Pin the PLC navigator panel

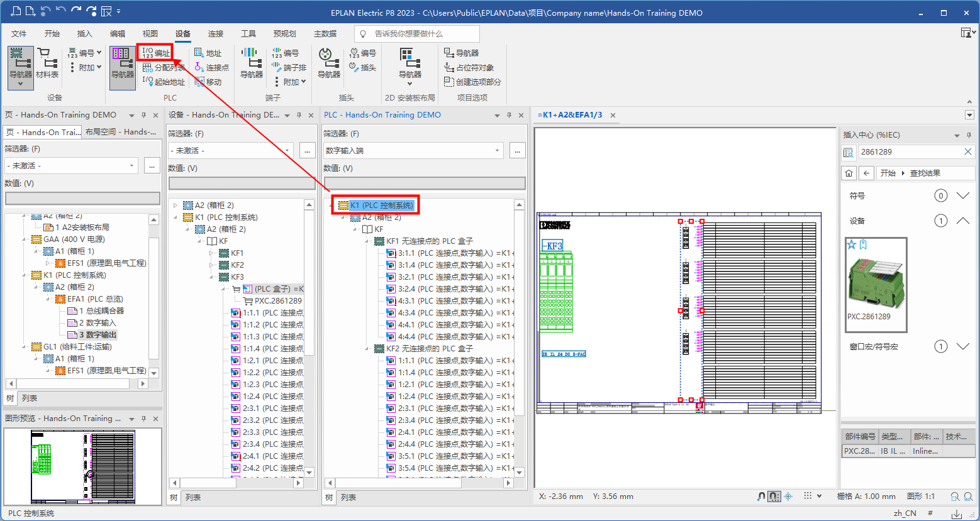coord(509,115)
